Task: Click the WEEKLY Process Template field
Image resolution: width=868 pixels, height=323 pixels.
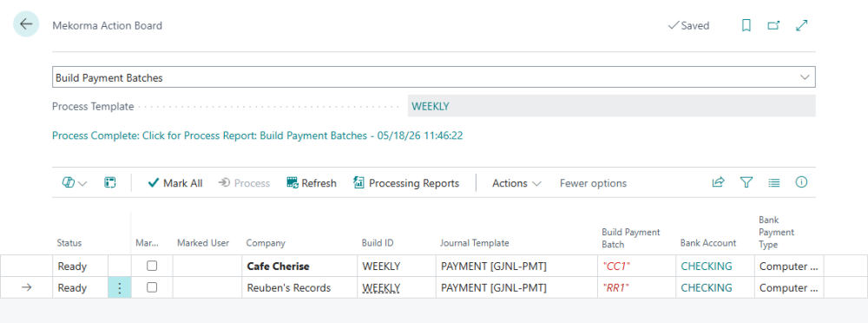Action: tap(611, 107)
